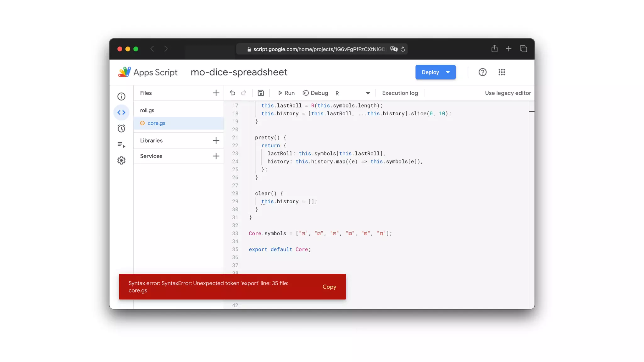Open the Execution log
Screen dimensions: 644x362
pyautogui.click(x=400, y=93)
